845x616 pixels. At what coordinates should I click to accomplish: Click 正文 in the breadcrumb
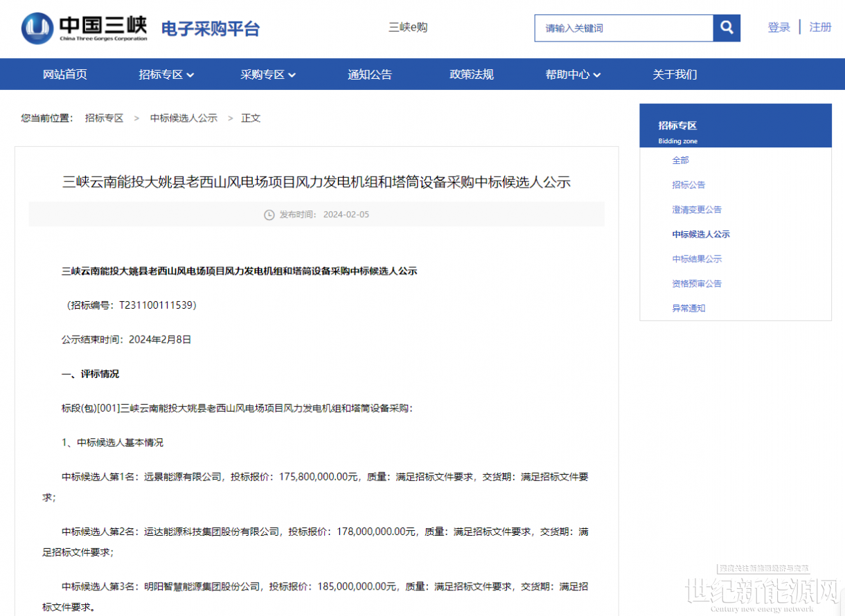[x=251, y=118]
